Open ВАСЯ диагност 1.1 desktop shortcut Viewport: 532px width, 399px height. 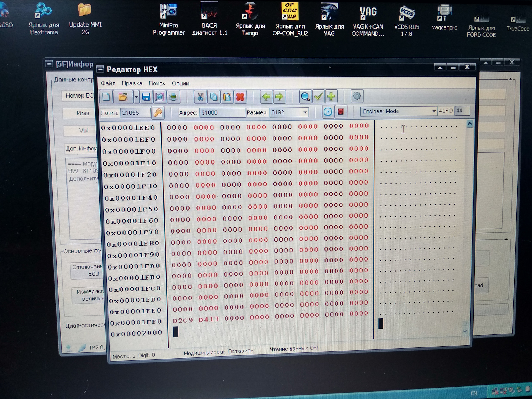tap(209, 19)
